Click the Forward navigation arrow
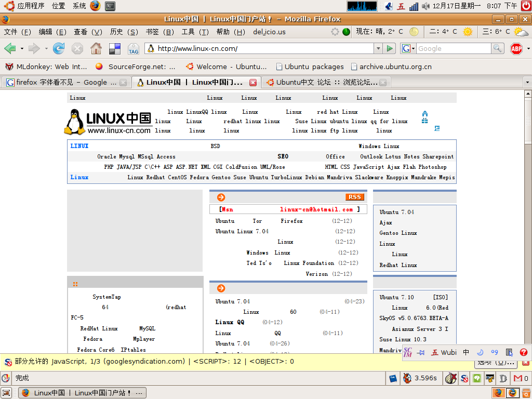The width and height of the screenshot is (532, 399). 34,48
